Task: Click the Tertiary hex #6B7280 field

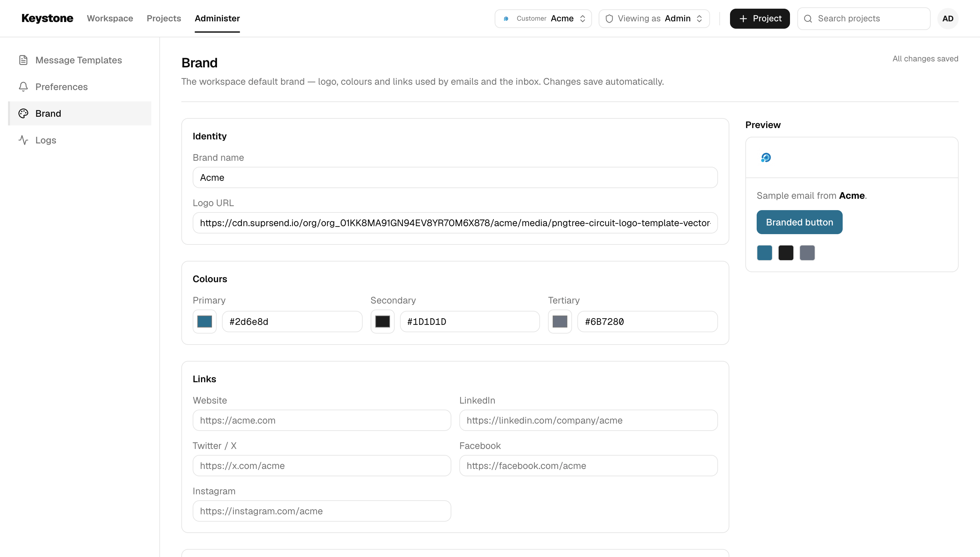Action: (647, 321)
